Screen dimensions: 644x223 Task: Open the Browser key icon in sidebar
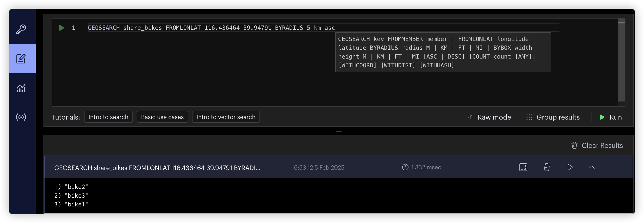(x=21, y=29)
